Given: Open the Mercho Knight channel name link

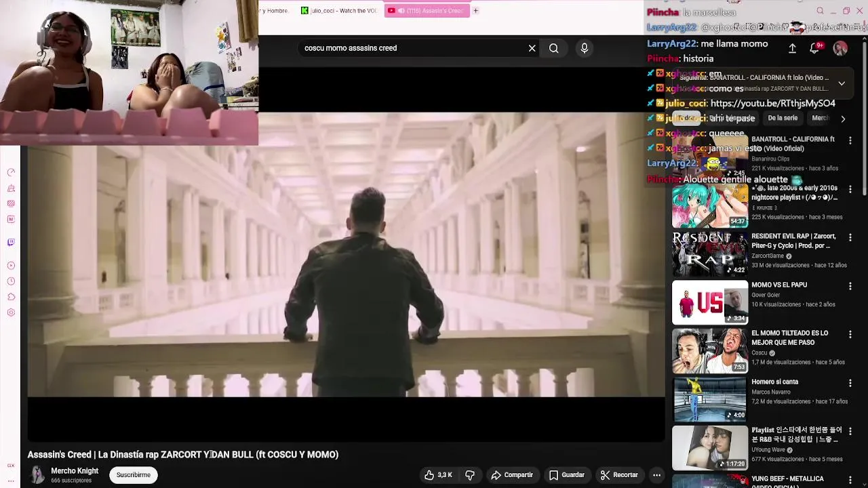Looking at the screenshot, I should [75, 471].
